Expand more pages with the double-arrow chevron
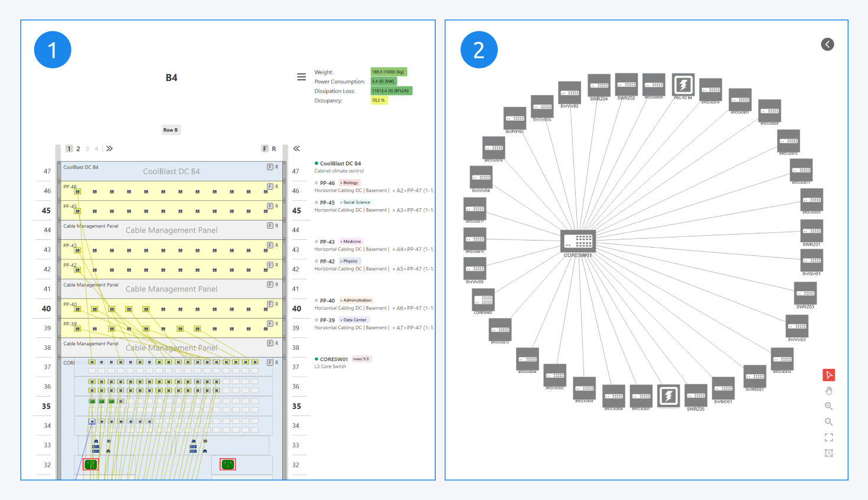This screenshot has height=500, width=868. pyautogui.click(x=109, y=148)
